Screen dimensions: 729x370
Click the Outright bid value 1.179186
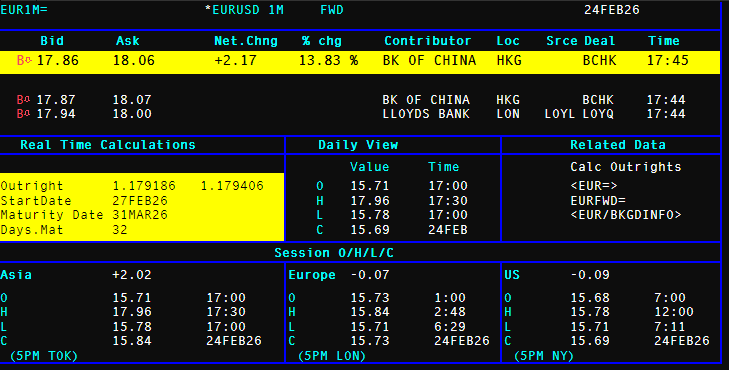pyautogui.click(x=144, y=186)
